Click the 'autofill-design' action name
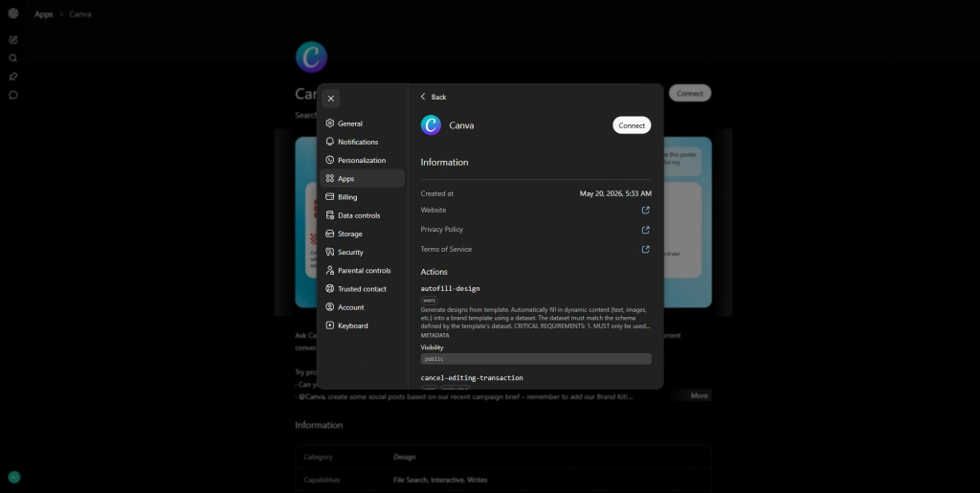This screenshot has height=493, width=980. tap(450, 289)
